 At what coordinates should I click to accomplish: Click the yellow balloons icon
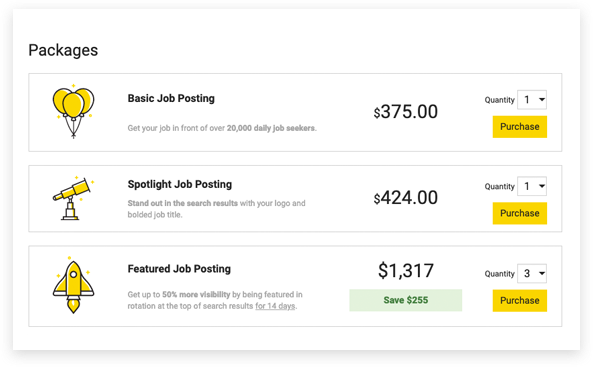[73, 112]
